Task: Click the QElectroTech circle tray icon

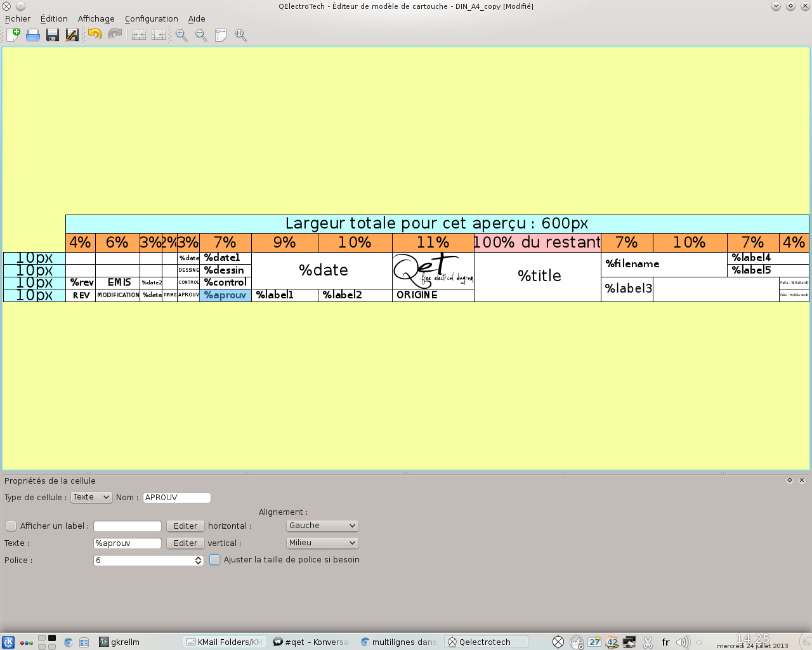Action: point(558,642)
